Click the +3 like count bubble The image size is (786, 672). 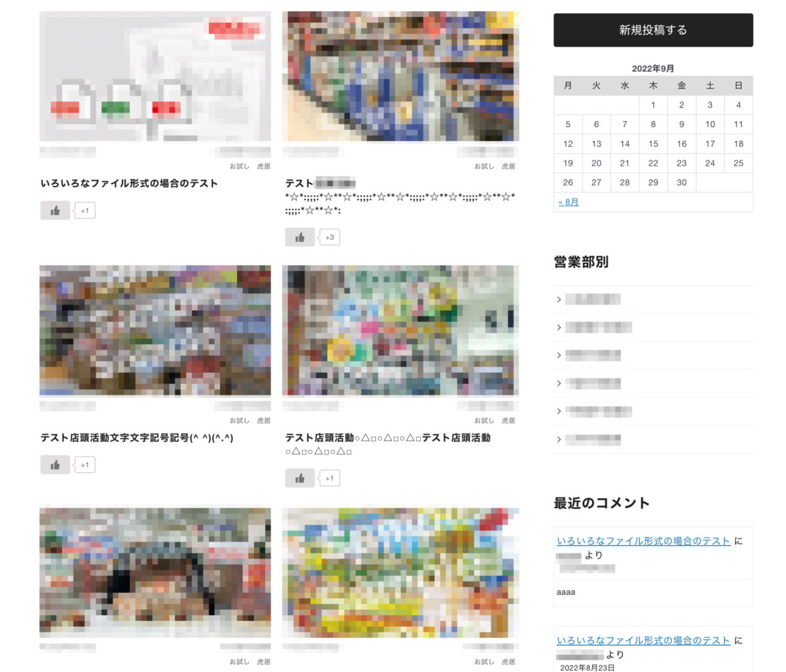tap(329, 237)
